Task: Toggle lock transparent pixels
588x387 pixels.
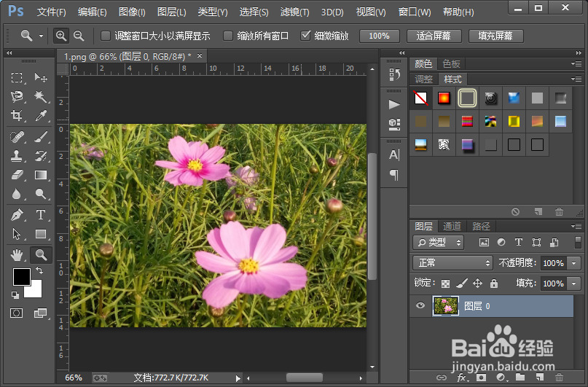Action: (445, 284)
